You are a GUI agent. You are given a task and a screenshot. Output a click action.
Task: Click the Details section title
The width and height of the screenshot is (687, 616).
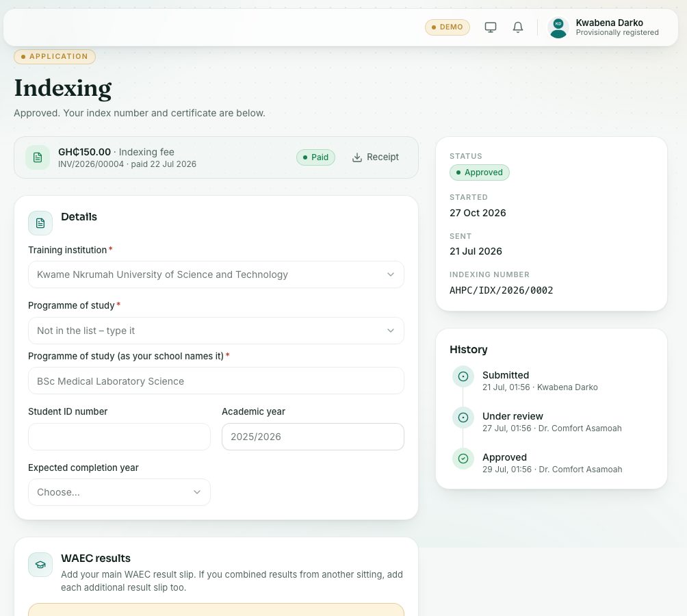(79, 217)
